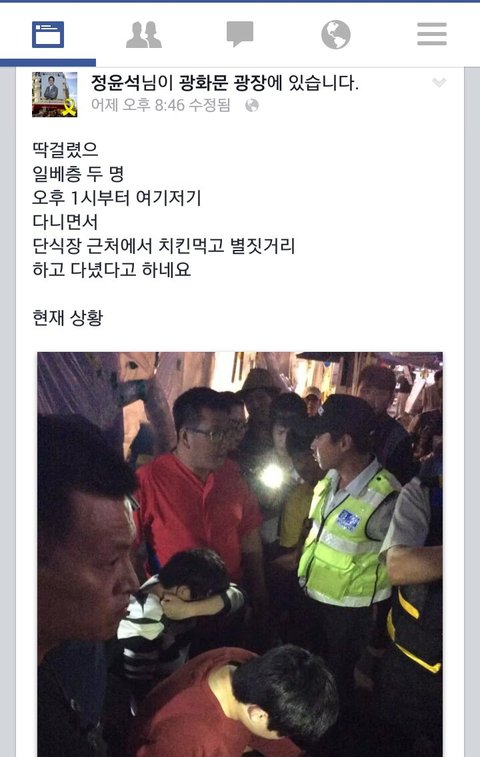Click the 현재 상황 caption text
The width and height of the screenshot is (480, 757).
click(x=68, y=318)
